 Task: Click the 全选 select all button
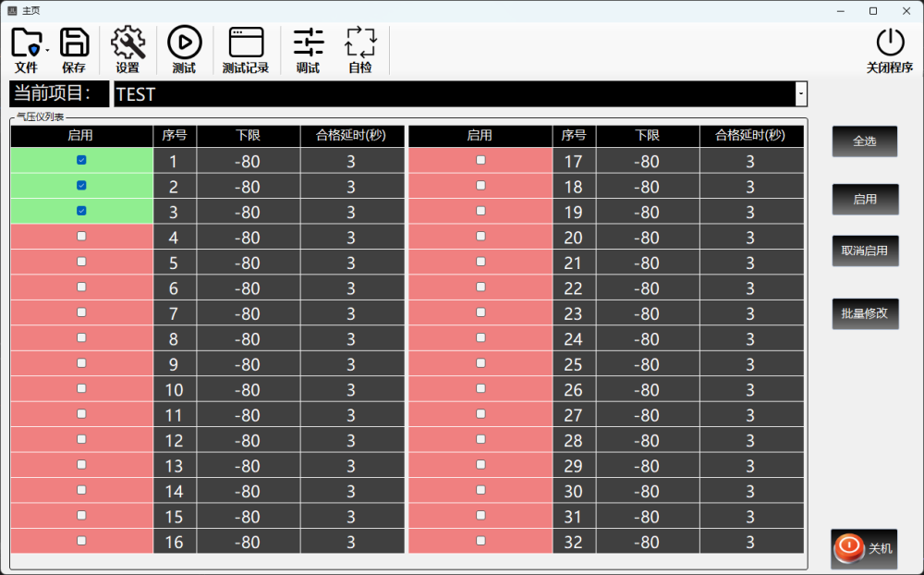(864, 141)
